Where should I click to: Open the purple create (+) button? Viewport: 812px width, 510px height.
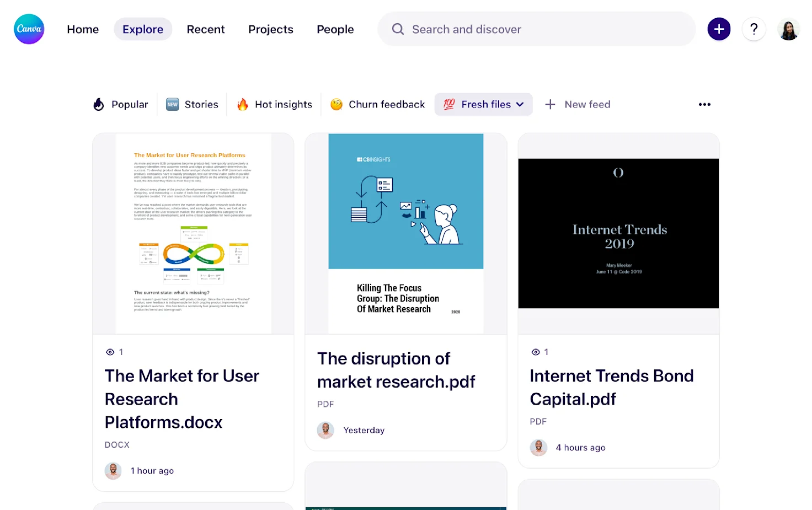click(719, 29)
